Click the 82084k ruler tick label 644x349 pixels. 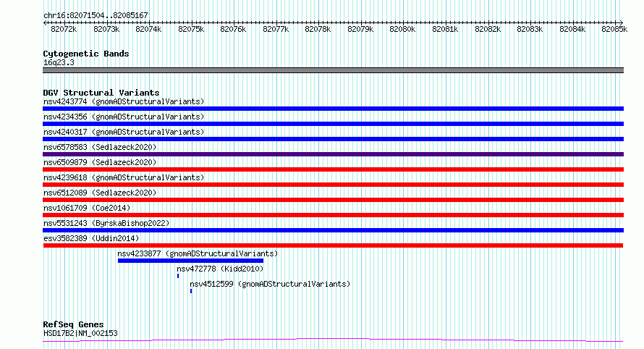[x=572, y=29]
